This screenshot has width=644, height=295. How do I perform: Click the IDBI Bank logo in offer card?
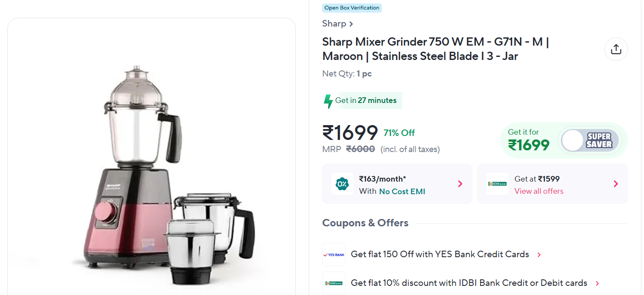point(497,184)
